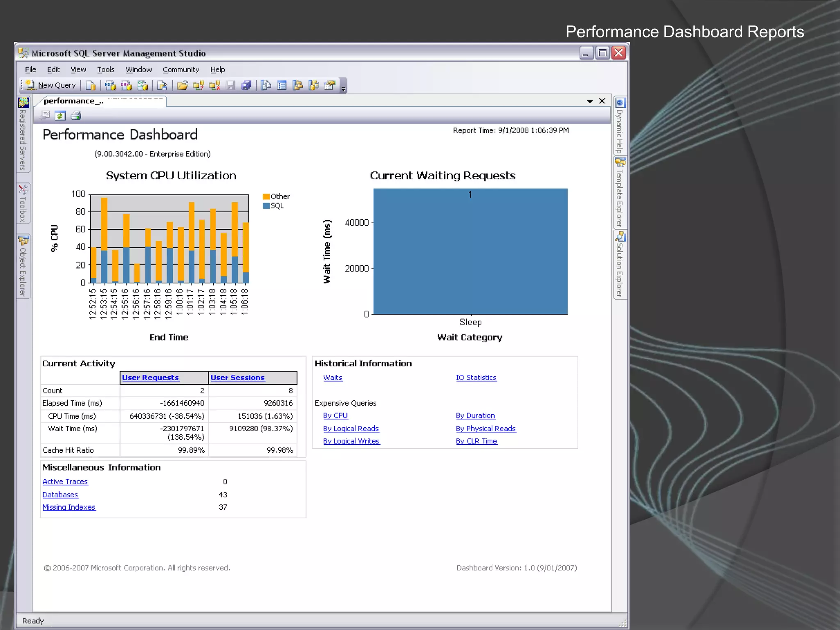Open Database Engine Query icon
This screenshot has width=840, height=630.
pos(91,85)
